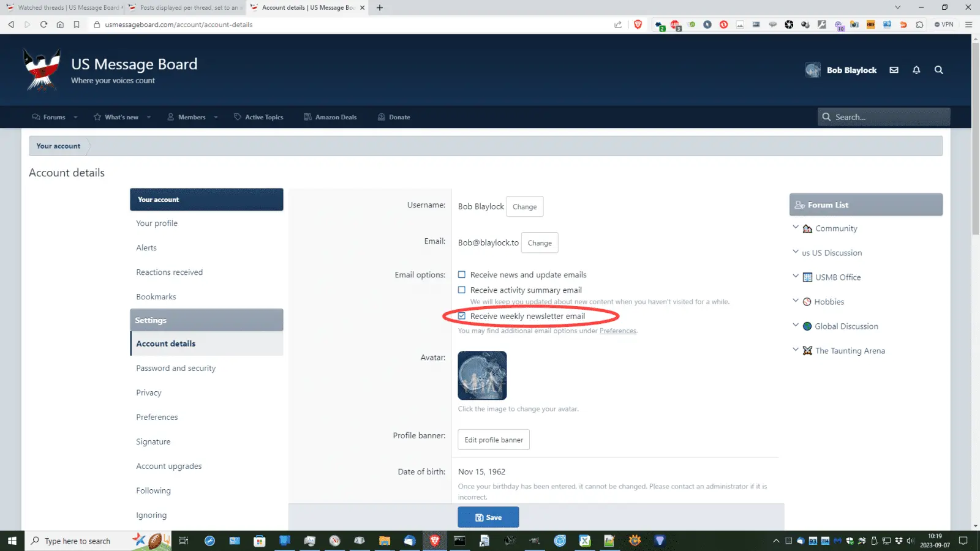This screenshot has width=980, height=551.
Task: Expand The Taunting Arena category chevron
Action: 796,350
